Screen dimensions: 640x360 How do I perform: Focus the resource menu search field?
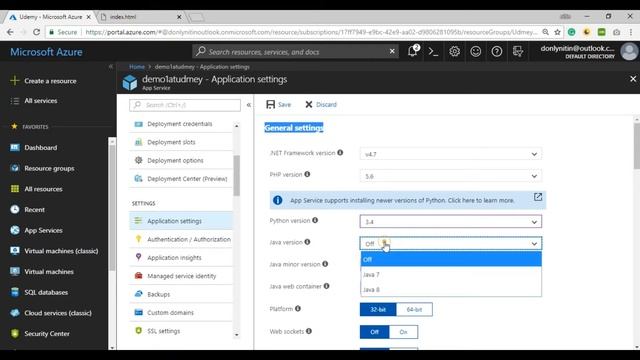[185, 105]
